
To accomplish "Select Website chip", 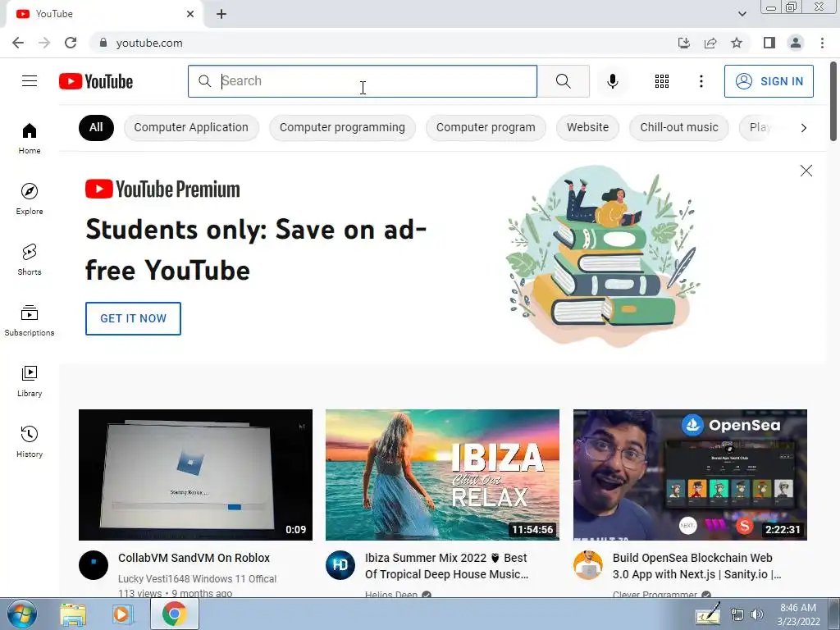I will [x=587, y=127].
